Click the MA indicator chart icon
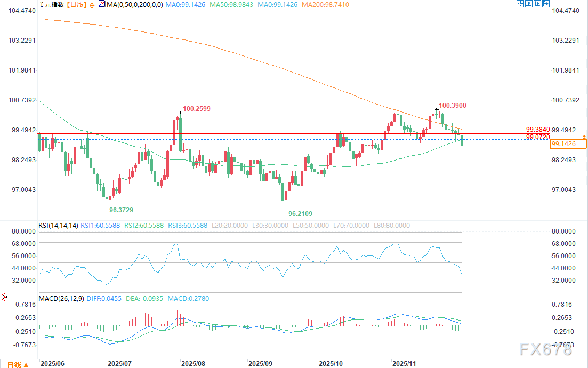 point(102,4)
